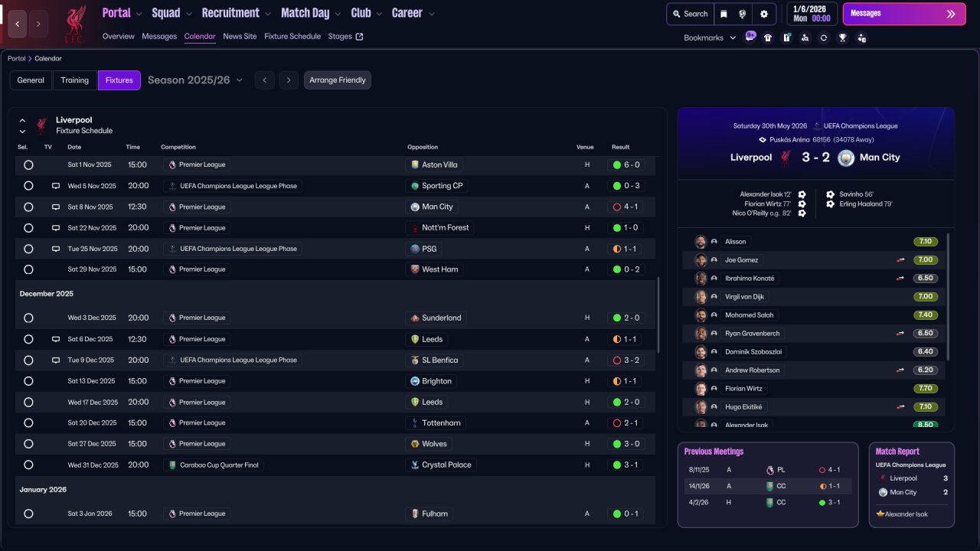Click the star icon beside Alexander Isak in Match Report
980x551 pixels.
coord(880,514)
